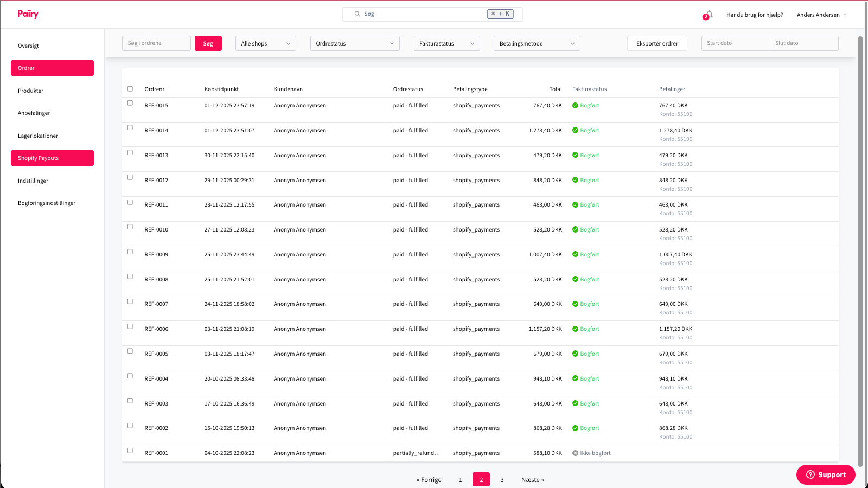Image resolution: width=868 pixels, height=488 pixels.
Task: Tick the checkbox next to REF-0001
Action: [130, 450]
